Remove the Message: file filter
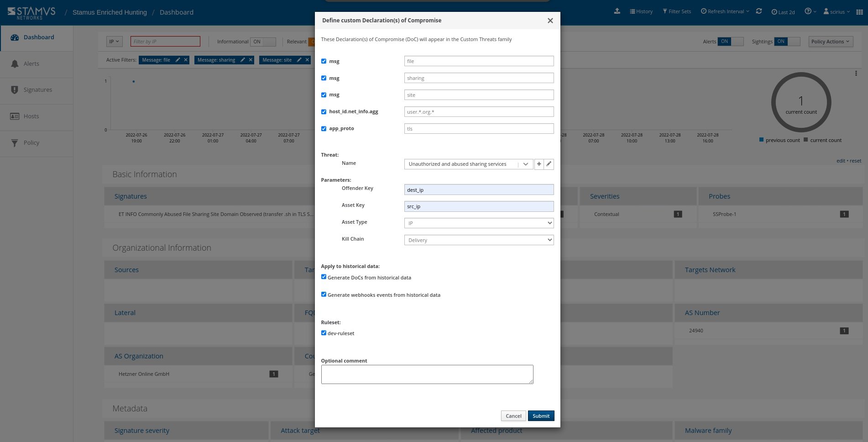This screenshot has width=868, height=442. 186,60
